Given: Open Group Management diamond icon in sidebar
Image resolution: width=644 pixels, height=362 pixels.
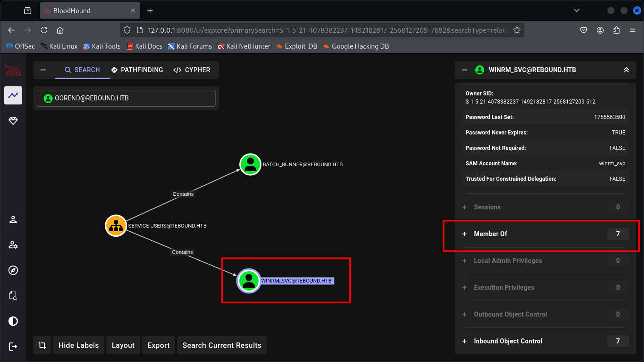Looking at the screenshot, I should pos(13,121).
